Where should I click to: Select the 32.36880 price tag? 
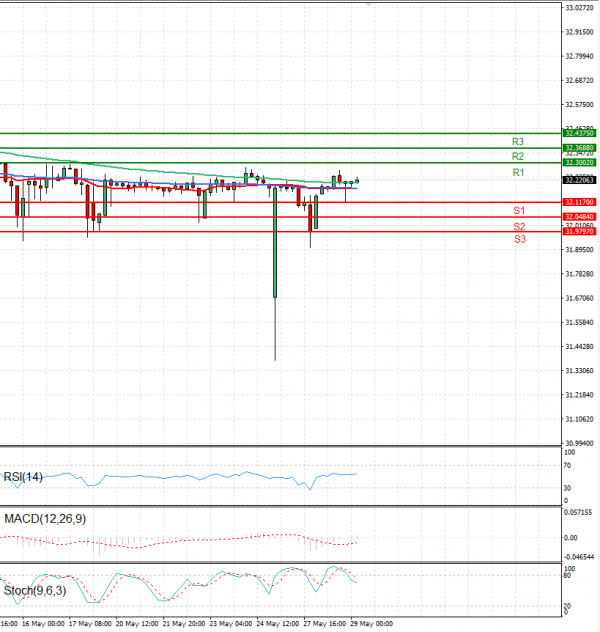[x=579, y=148]
